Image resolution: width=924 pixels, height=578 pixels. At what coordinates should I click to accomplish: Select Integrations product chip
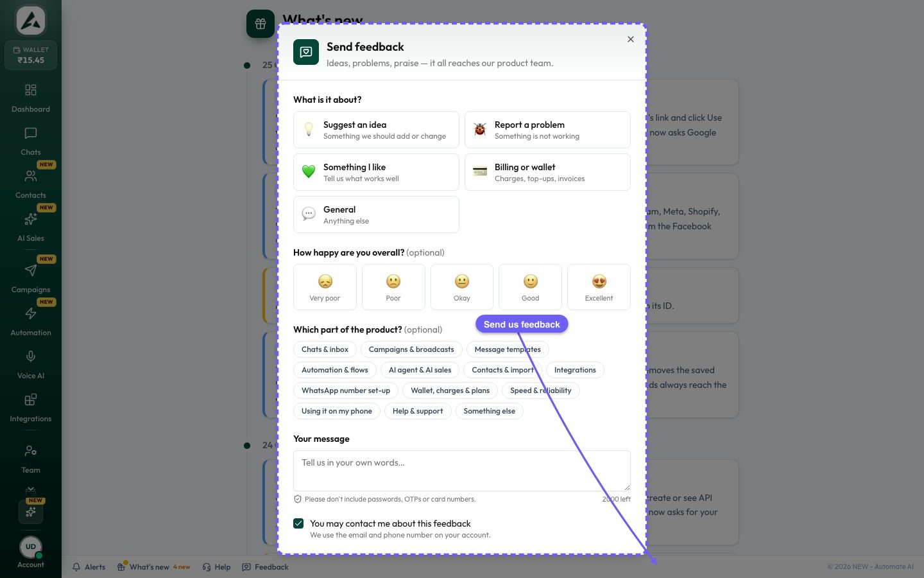coord(575,370)
